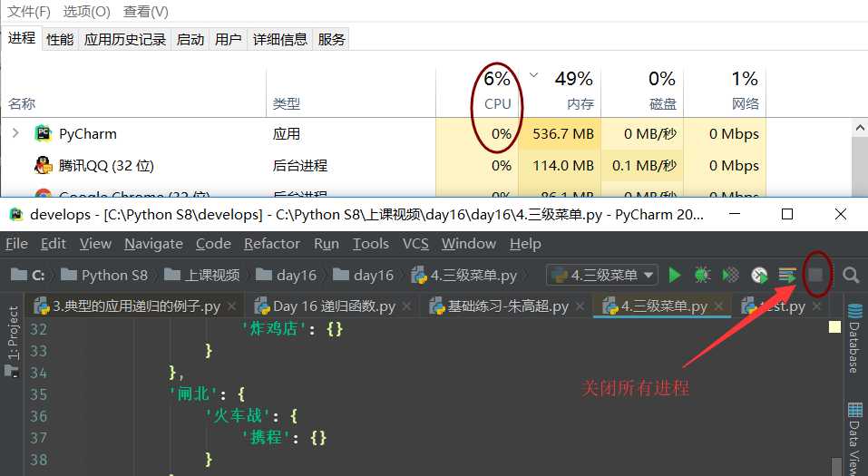Open PyCharm Help menu
The height and width of the screenshot is (476, 868).
525,244
